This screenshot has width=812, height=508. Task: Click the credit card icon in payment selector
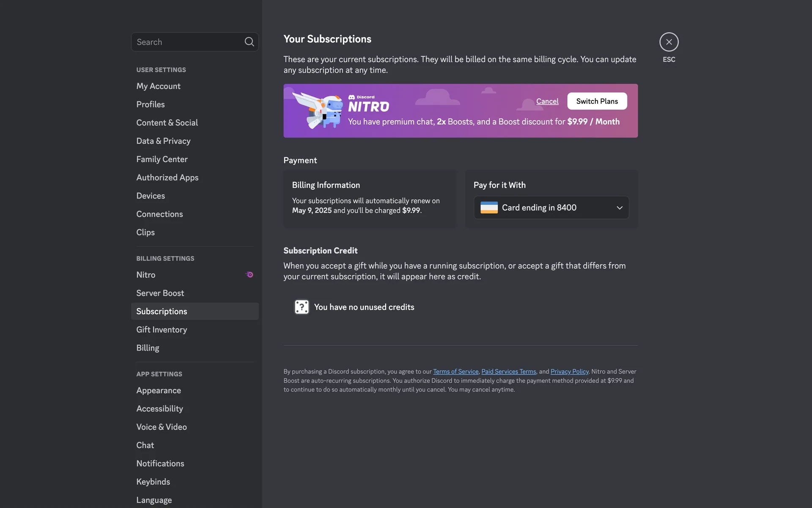tap(489, 207)
